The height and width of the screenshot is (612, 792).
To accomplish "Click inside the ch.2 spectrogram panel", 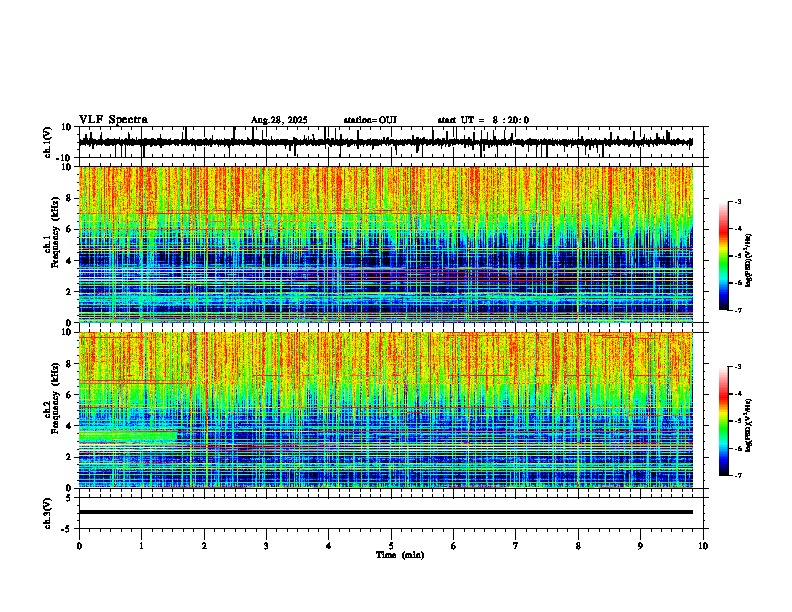I will 385,410.
